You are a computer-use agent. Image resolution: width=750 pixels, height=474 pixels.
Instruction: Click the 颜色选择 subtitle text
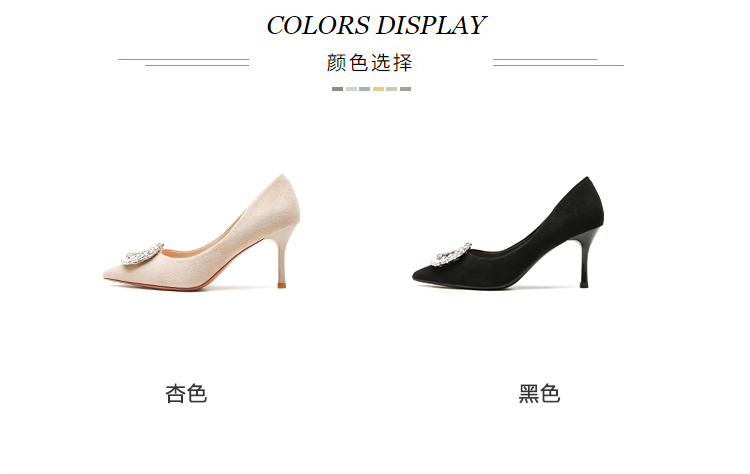(369, 63)
